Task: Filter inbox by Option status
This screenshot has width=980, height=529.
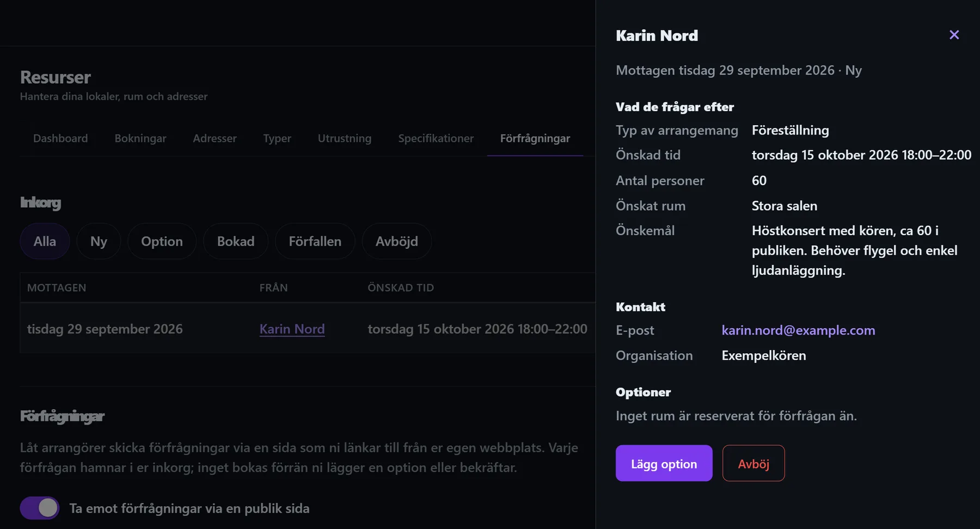Action: pos(162,241)
